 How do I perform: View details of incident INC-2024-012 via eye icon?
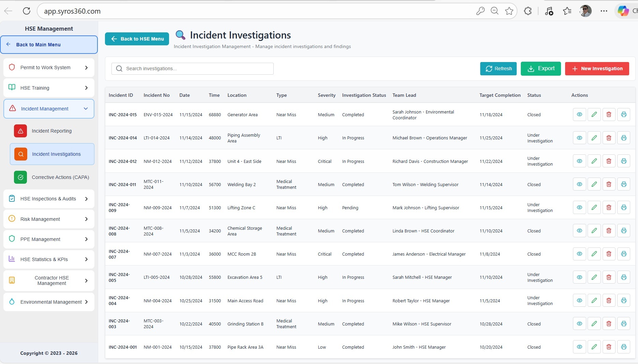point(579,161)
